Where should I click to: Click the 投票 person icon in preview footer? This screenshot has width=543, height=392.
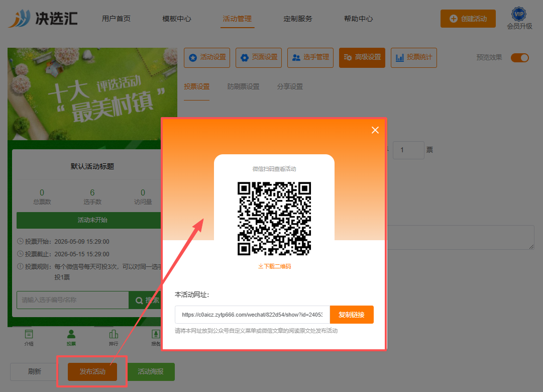tap(71, 338)
